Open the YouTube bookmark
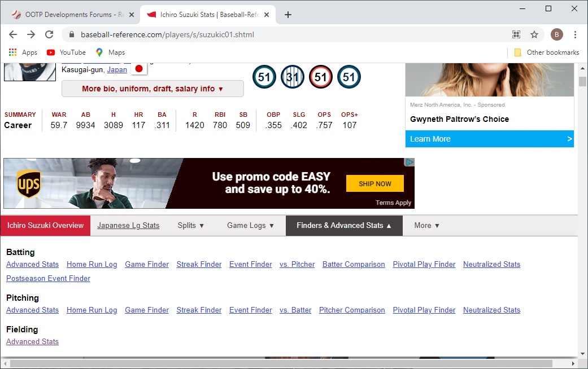The image size is (588, 369). (66, 52)
